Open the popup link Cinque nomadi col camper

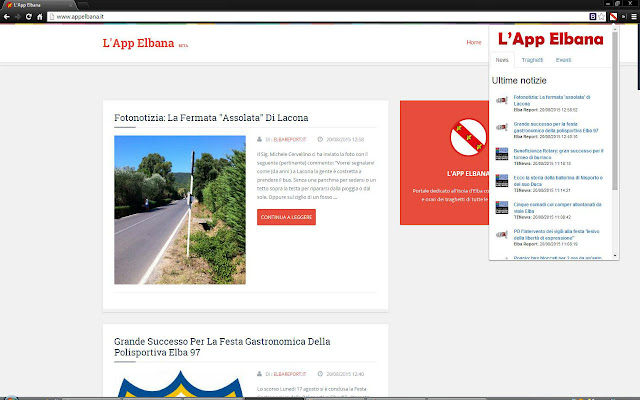pyautogui.click(x=558, y=207)
